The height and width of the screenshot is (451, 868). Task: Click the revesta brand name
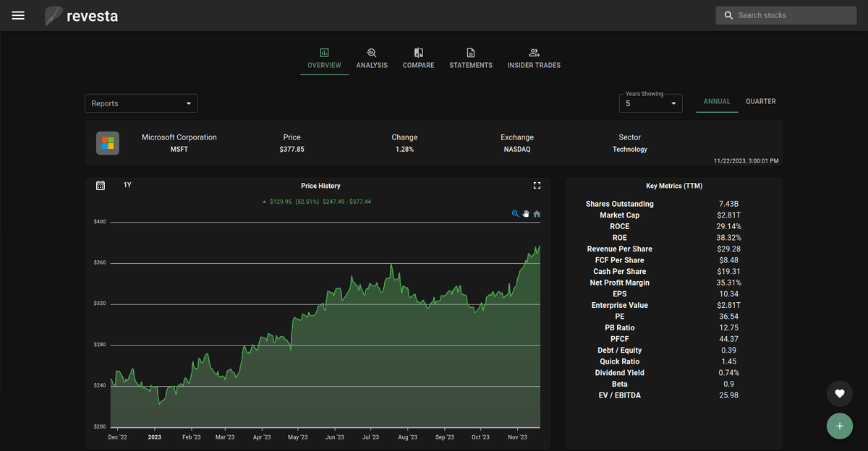[x=92, y=15]
